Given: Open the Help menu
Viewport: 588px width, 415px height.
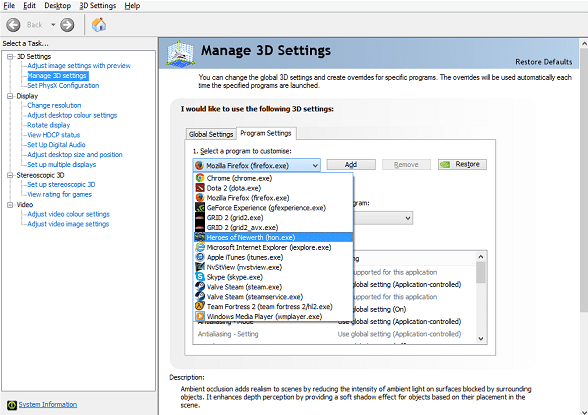Looking at the screenshot, I should click(x=132, y=6).
